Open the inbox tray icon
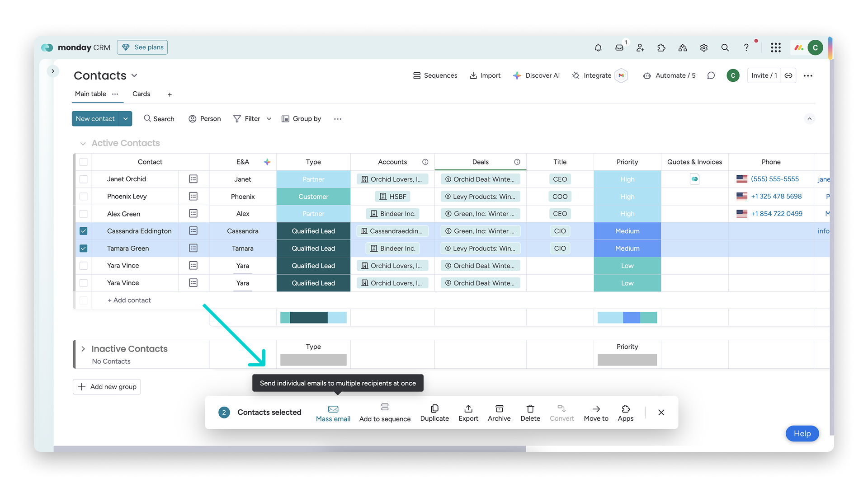Viewport: 868px width, 488px height. click(x=619, y=47)
